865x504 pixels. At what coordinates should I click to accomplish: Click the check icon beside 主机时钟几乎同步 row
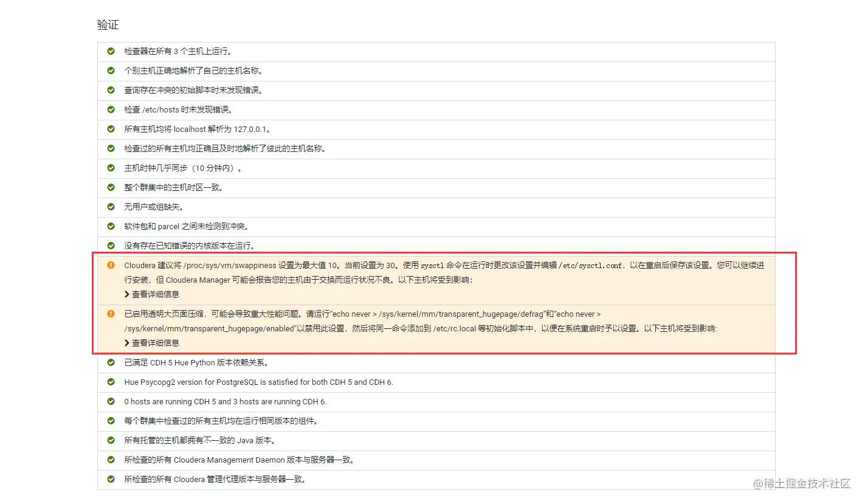pyautogui.click(x=111, y=168)
